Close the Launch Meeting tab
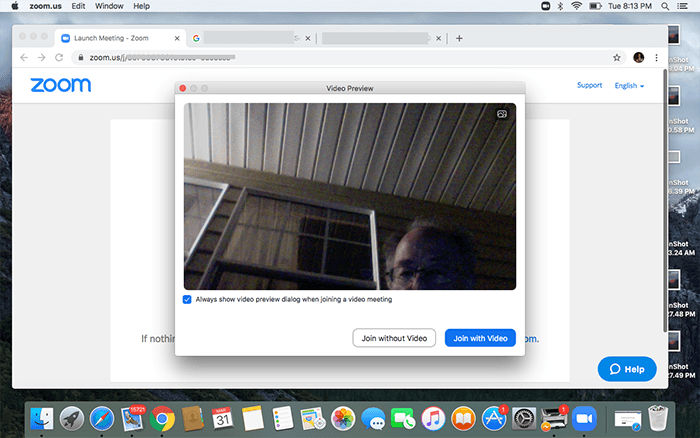The height and width of the screenshot is (438, 700). coord(177,38)
